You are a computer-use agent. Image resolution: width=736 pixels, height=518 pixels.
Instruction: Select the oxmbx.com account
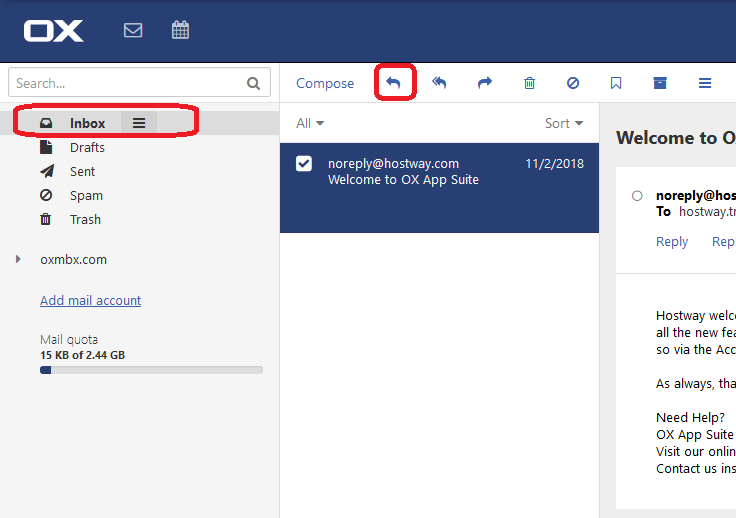tap(74, 259)
